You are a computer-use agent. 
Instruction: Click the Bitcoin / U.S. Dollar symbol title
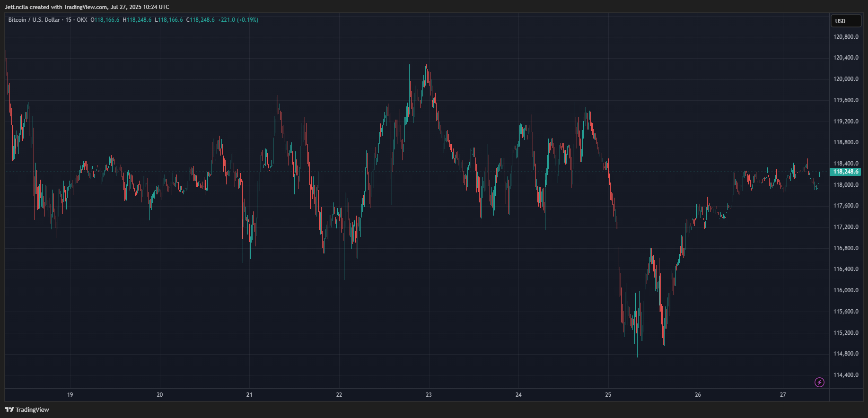click(x=34, y=20)
